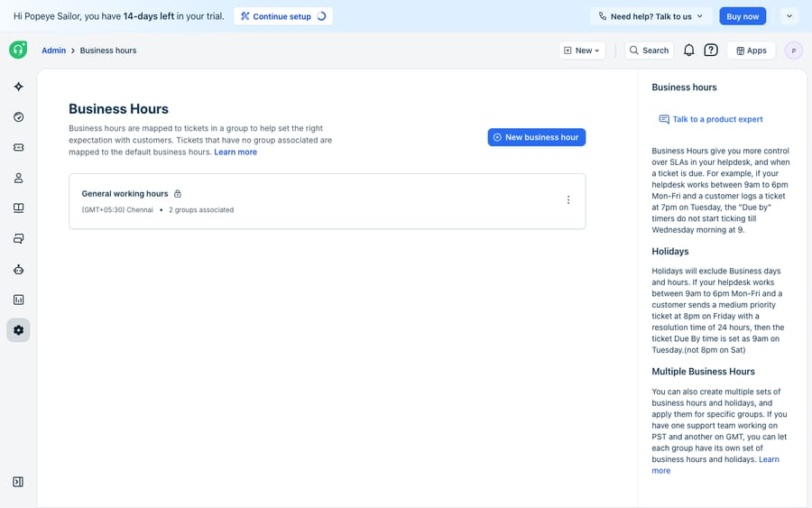The image size is (812, 508).
Task: Click setup progress circle in Continue setup
Action: coord(321,16)
